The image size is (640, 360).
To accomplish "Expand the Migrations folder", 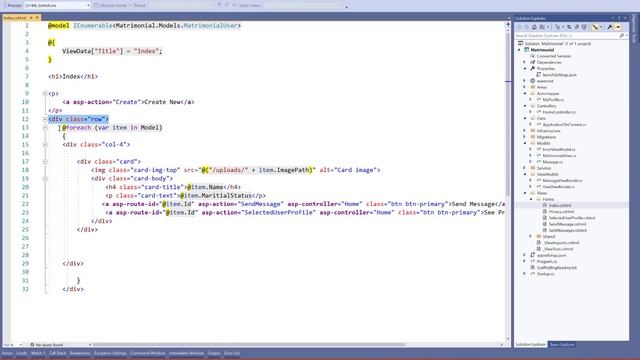I will click(x=525, y=137).
